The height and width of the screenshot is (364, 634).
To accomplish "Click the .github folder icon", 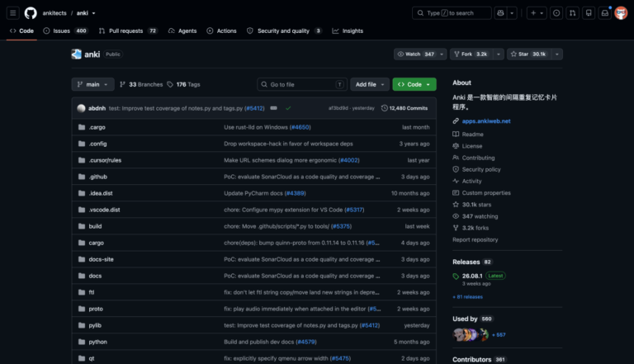I will click(x=82, y=177).
